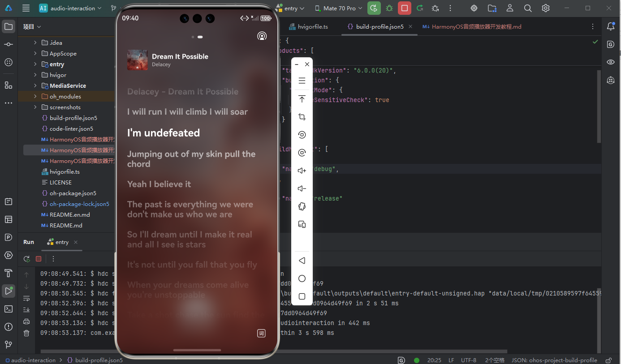
Task: Open the Build hammer tool window
Action: [x=9, y=273]
